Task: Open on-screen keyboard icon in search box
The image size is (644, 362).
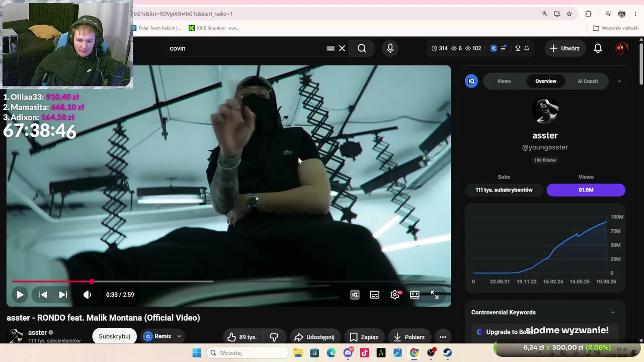Action: 331,48
